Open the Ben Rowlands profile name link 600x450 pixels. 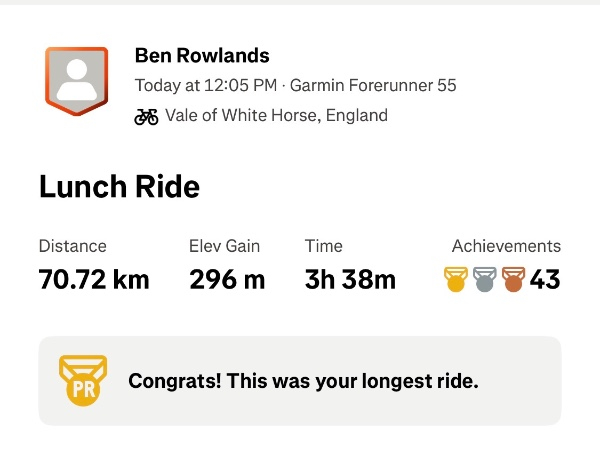point(202,56)
